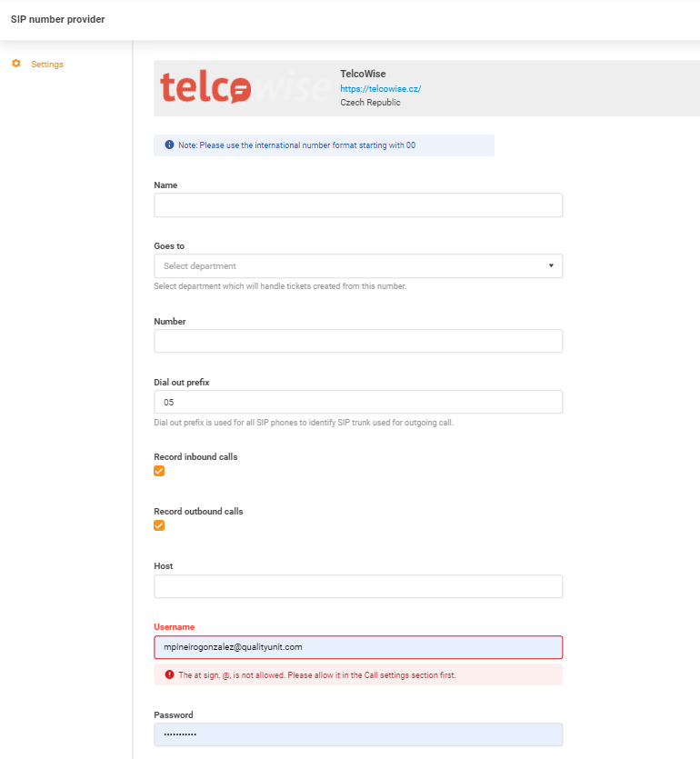Click the Username input containing the email address
The height and width of the screenshot is (759, 700).
357,646
